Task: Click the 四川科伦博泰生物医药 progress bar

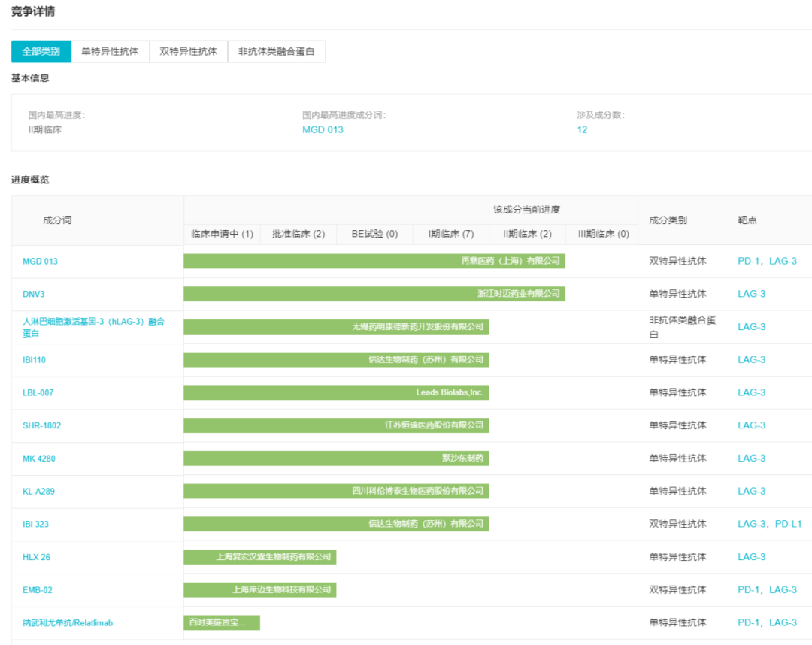Action: point(336,491)
